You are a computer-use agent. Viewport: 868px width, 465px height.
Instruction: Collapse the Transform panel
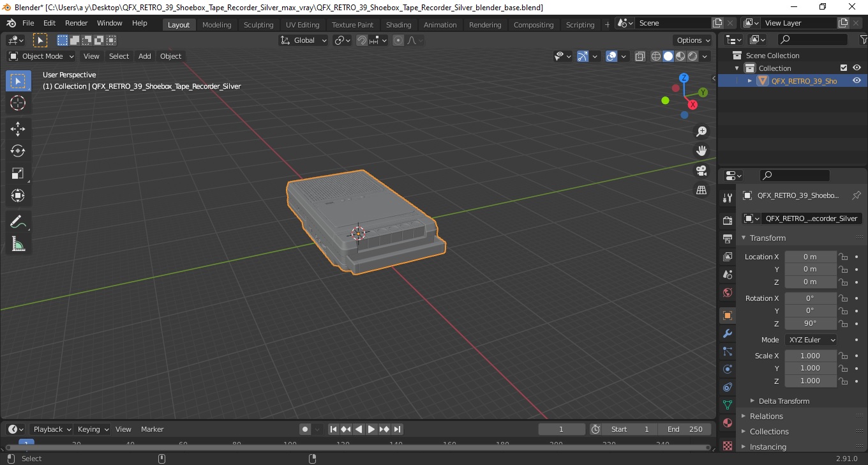click(768, 238)
